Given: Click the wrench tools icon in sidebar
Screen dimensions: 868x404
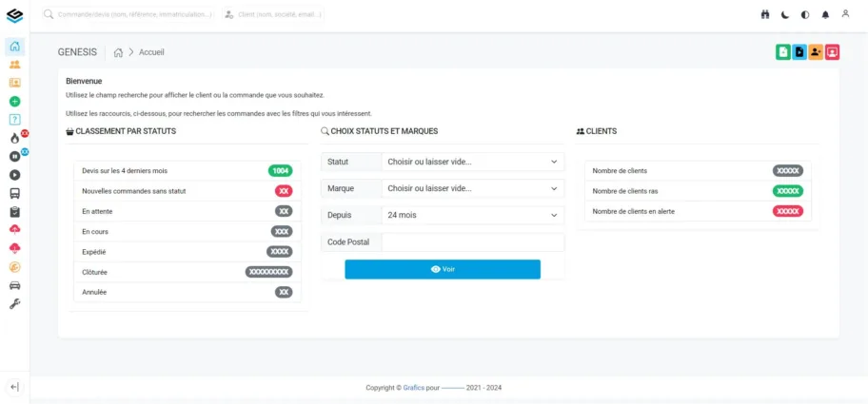Looking at the screenshot, I should (14, 303).
